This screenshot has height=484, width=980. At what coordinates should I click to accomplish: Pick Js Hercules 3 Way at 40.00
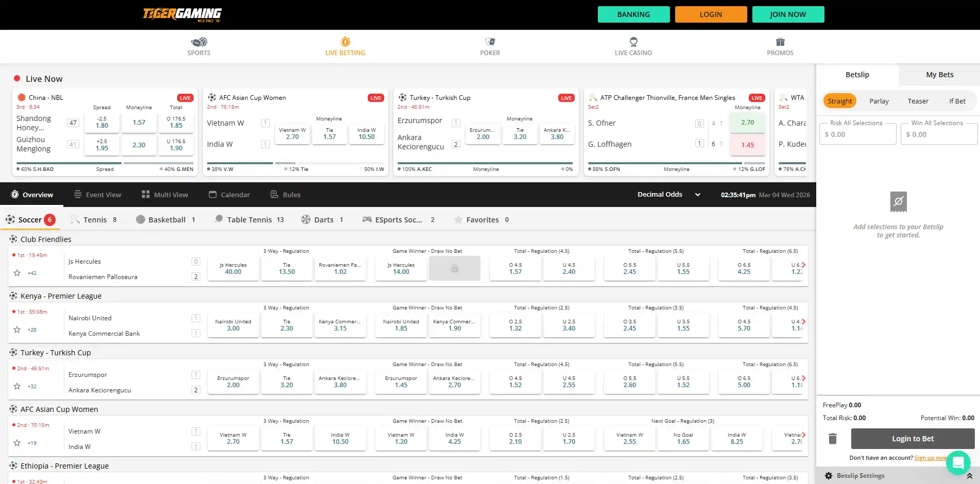click(233, 268)
